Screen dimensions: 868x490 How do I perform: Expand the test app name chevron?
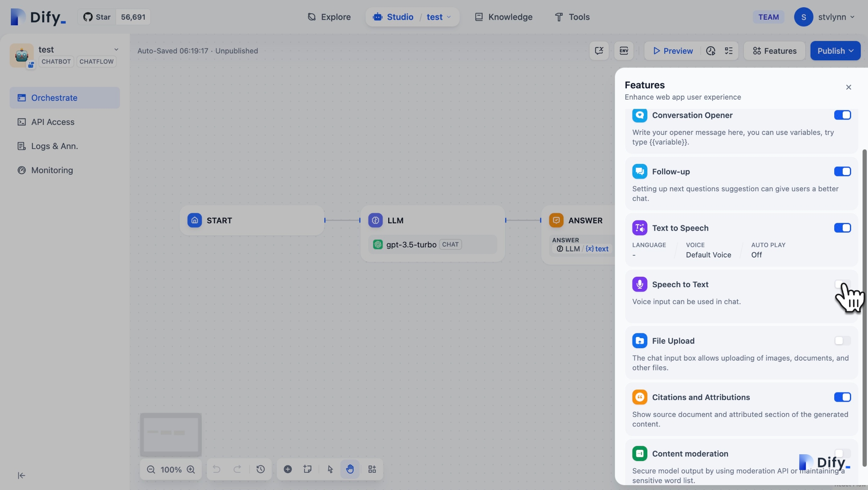pos(116,49)
